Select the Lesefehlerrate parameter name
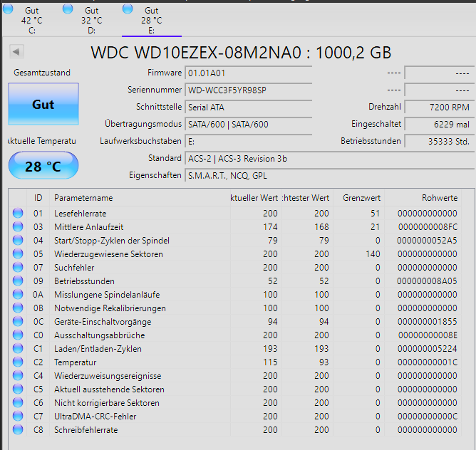 [80, 214]
